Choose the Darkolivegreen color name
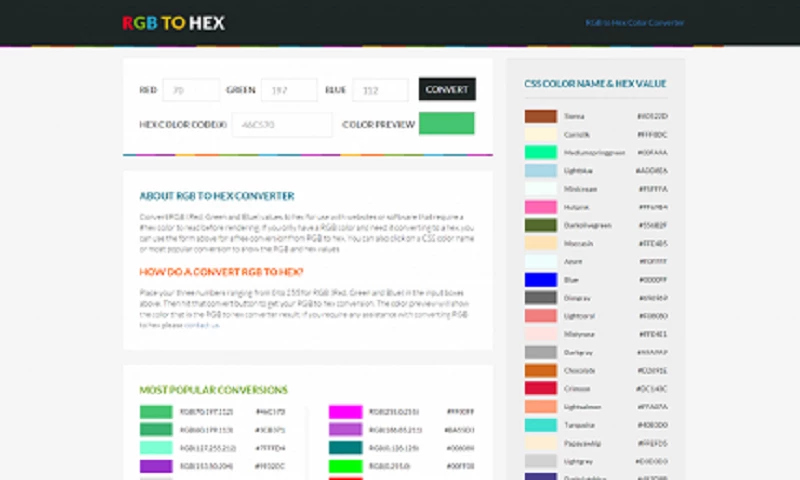 pyautogui.click(x=587, y=225)
